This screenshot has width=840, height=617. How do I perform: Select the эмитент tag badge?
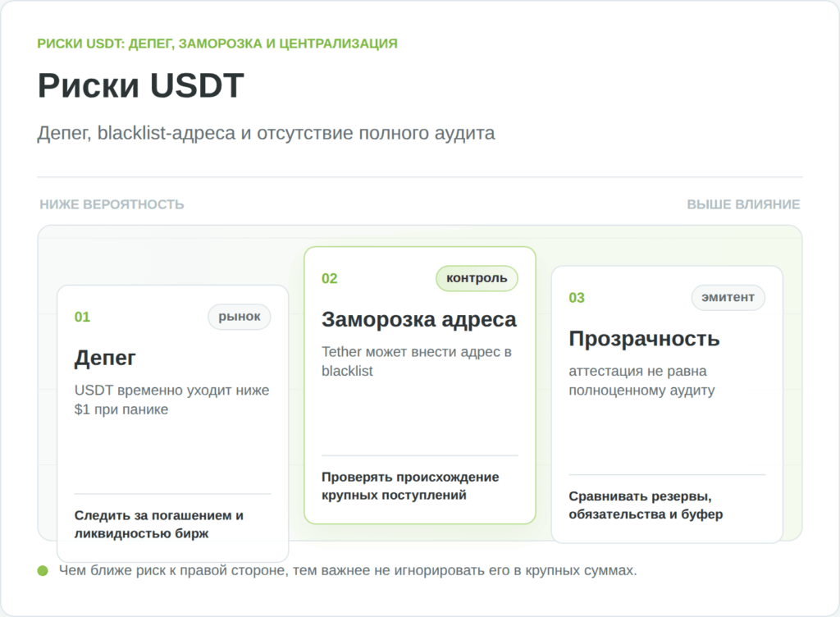pos(728,297)
